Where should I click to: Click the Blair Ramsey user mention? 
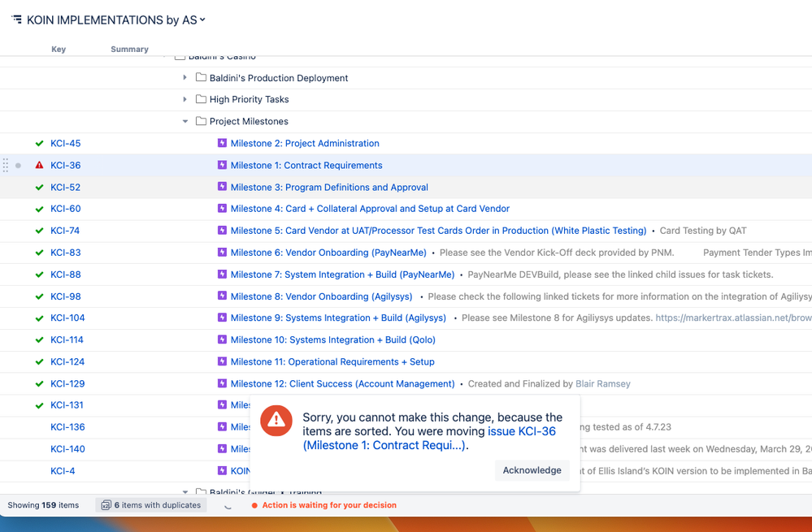click(603, 384)
